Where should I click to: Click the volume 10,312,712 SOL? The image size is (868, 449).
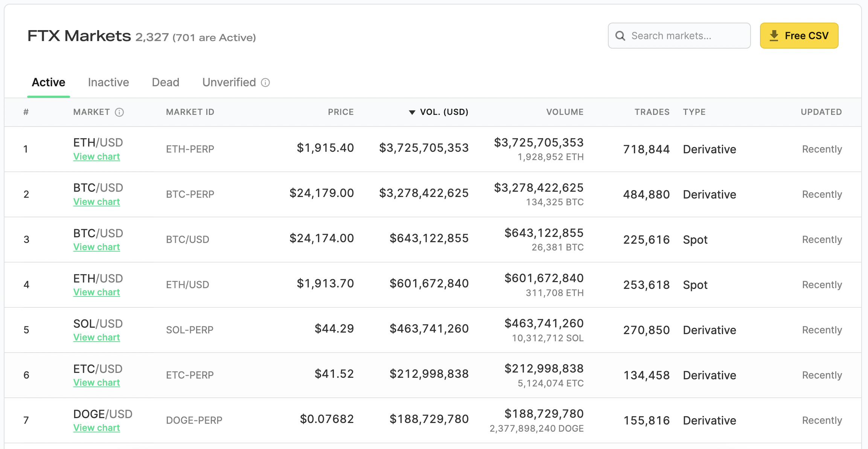548,338
